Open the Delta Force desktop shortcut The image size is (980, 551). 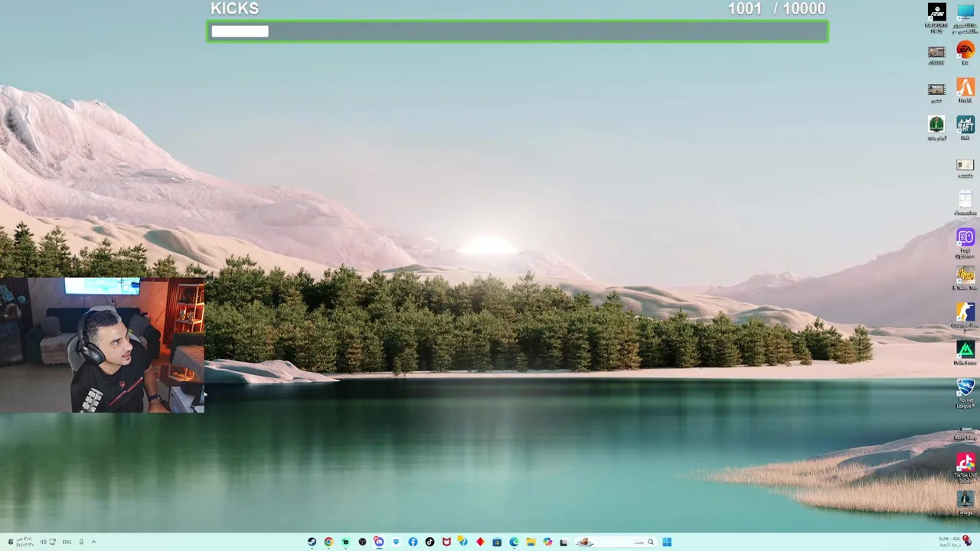965,351
